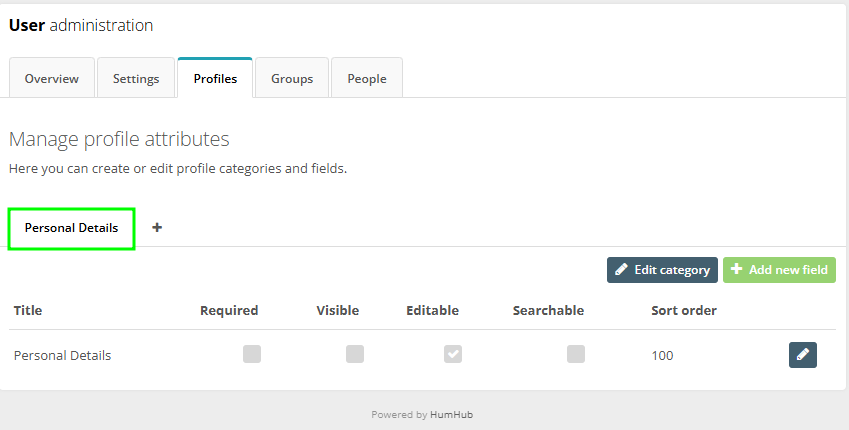Toggle the Searchable checkbox for Personal Details
Screen dimensions: 849x430
coord(576,354)
